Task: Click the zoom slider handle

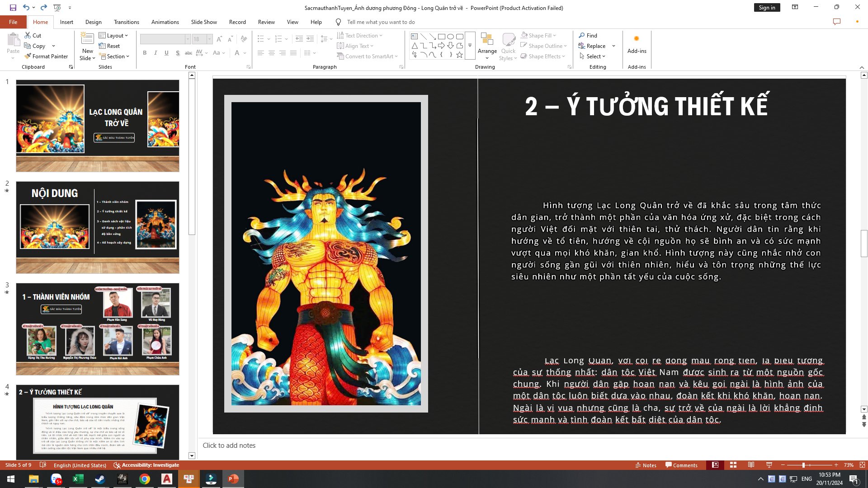Action: pos(803,465)
